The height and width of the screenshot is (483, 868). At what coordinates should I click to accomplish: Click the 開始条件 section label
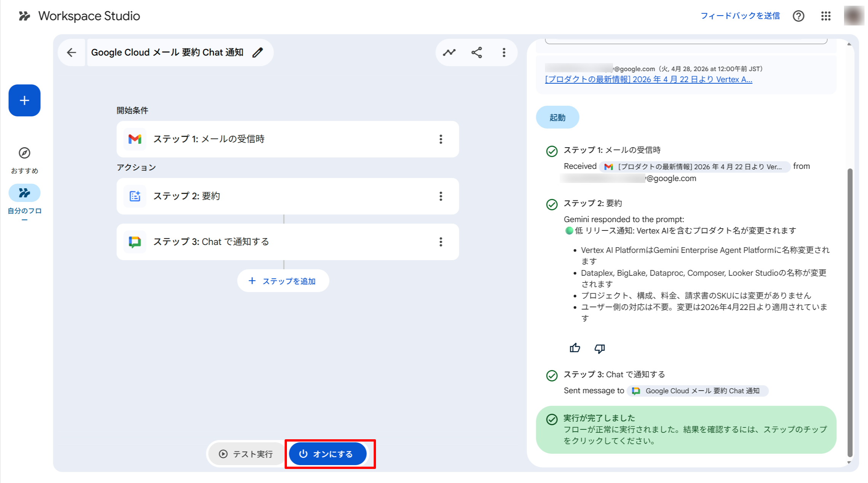(132, 111)
